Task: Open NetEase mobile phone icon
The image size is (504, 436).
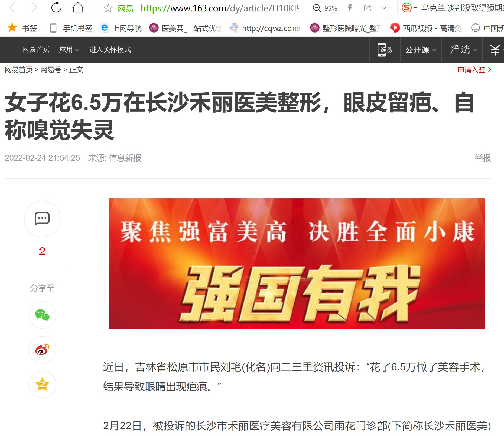Action: click(x=385, y=50)
